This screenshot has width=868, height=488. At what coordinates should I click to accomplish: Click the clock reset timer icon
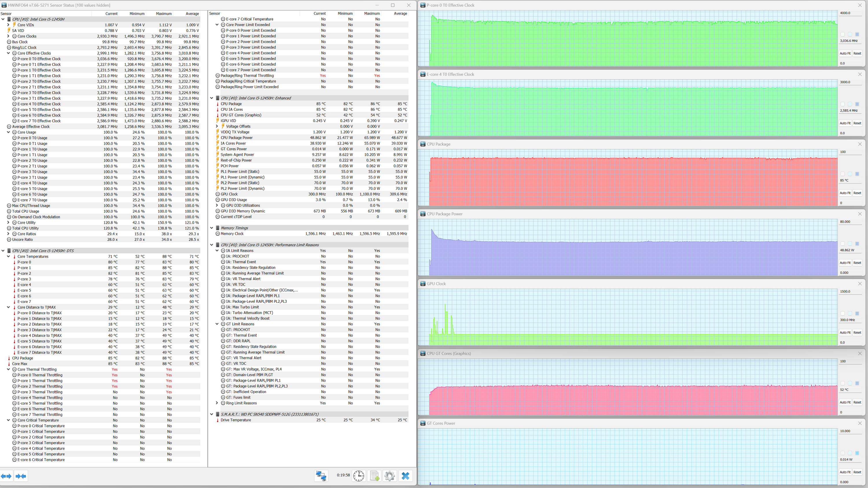click(x=358, y=476)
